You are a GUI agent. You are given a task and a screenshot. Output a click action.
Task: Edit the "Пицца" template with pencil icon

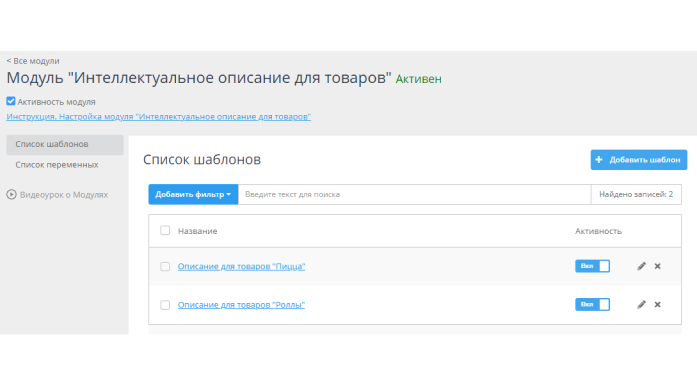[641, 266]
